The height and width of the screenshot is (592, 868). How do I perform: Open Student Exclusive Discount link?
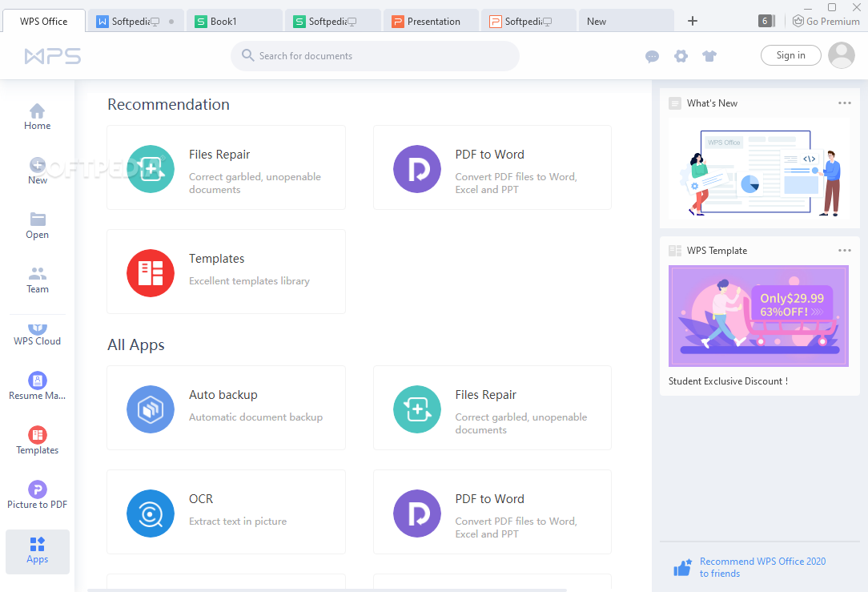(x=727, y=381)
